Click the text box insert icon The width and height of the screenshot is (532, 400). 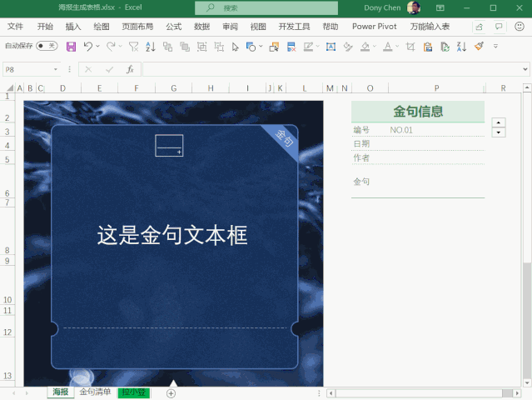331,47
